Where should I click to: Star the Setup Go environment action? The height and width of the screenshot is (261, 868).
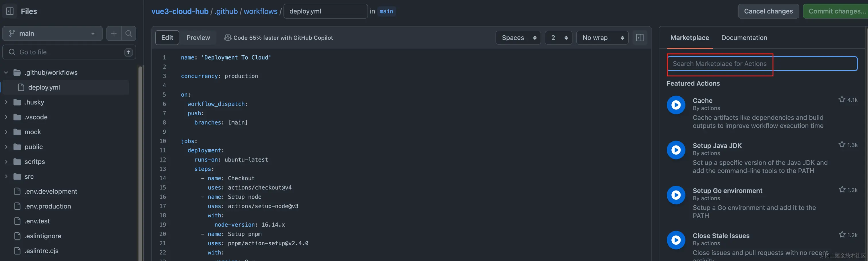pos(842,190)
